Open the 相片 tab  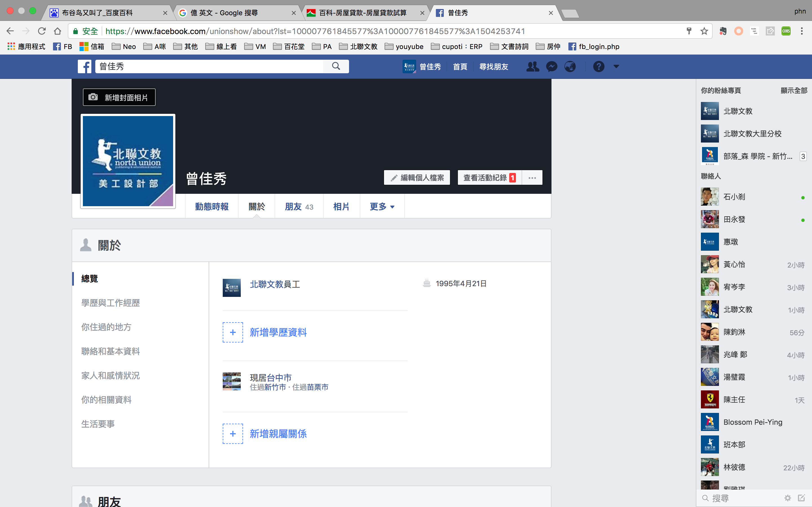(x=341, y=206)
